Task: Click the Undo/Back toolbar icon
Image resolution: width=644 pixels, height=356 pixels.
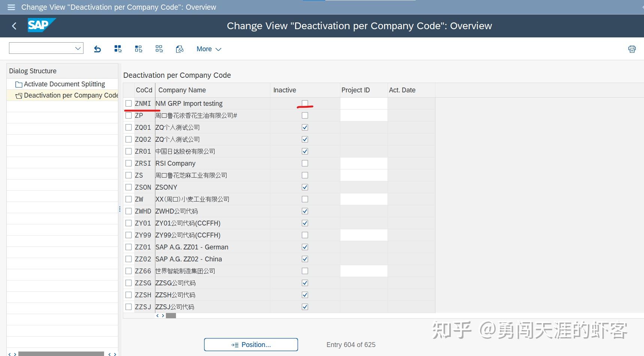Action: 97,49
